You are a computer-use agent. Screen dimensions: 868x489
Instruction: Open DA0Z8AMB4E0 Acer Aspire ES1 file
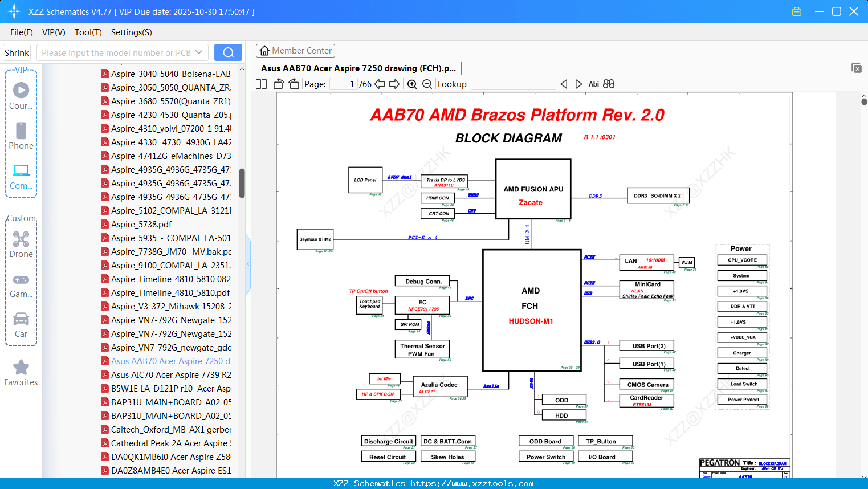(166, 470)
